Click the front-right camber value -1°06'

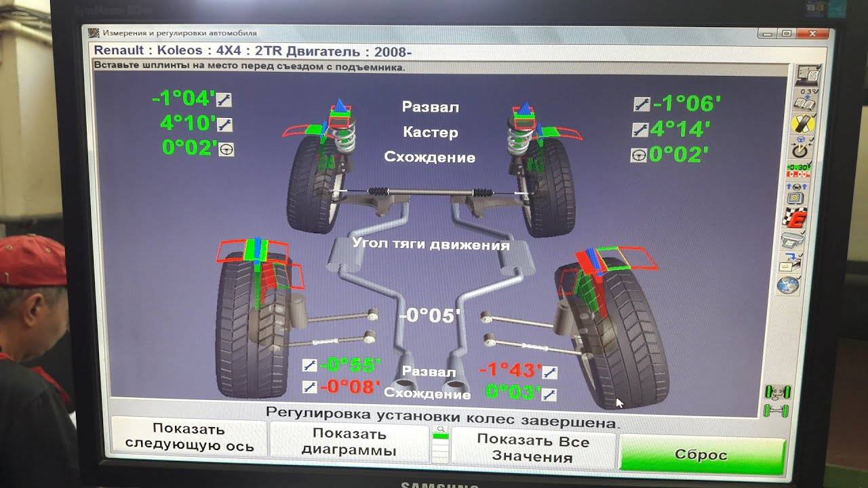(686, 104)
